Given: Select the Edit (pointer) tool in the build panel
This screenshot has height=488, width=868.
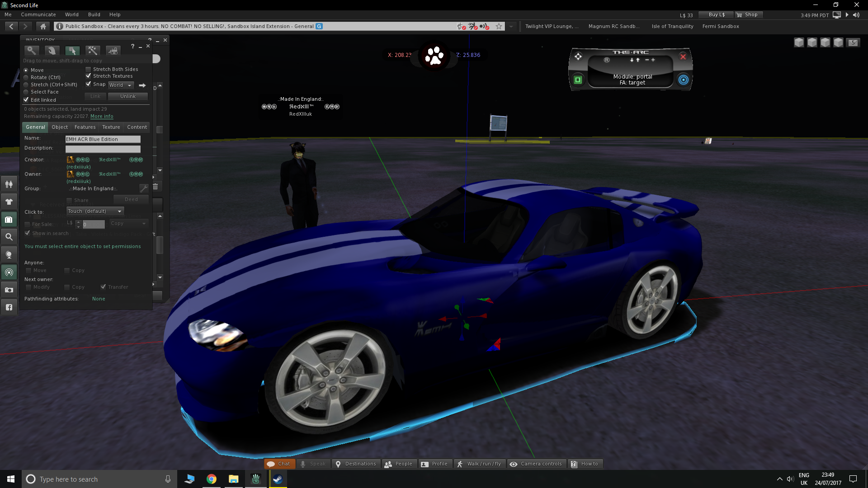Looking at the screenshot, I should [x=72, y=51].
